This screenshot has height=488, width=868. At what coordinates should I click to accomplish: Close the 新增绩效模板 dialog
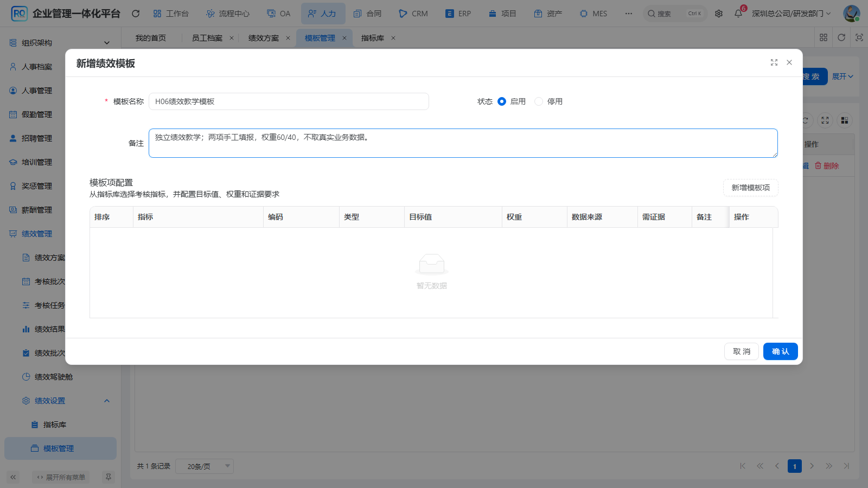pos(789,63)
